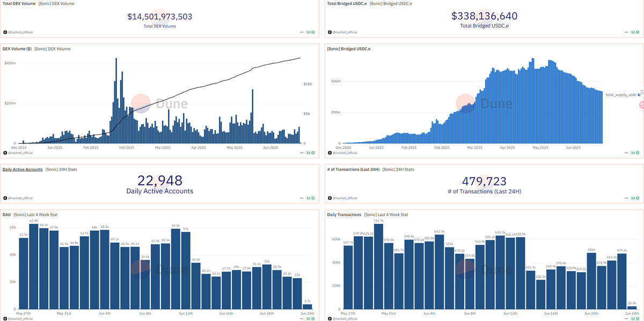Screen dimensions: 644x321
Task: Open three-dot menu on Bridged USDC.e bar chart
Action: coord(626,153)
